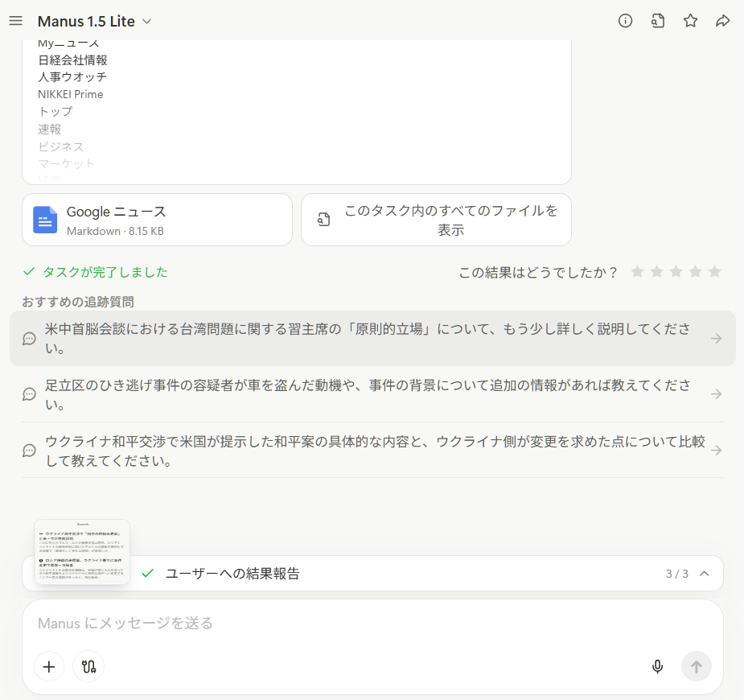
Task: Open the task files icon in header
Action: pos(658,21)
